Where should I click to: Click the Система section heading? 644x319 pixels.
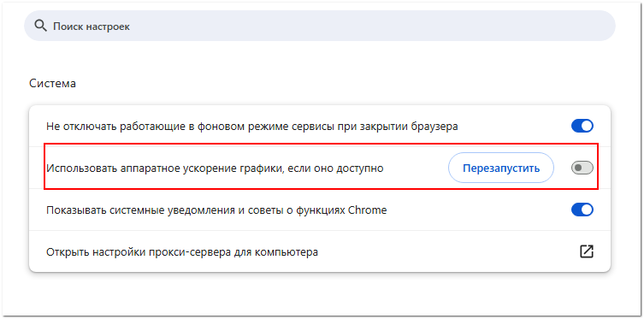(x=52, y=83)
